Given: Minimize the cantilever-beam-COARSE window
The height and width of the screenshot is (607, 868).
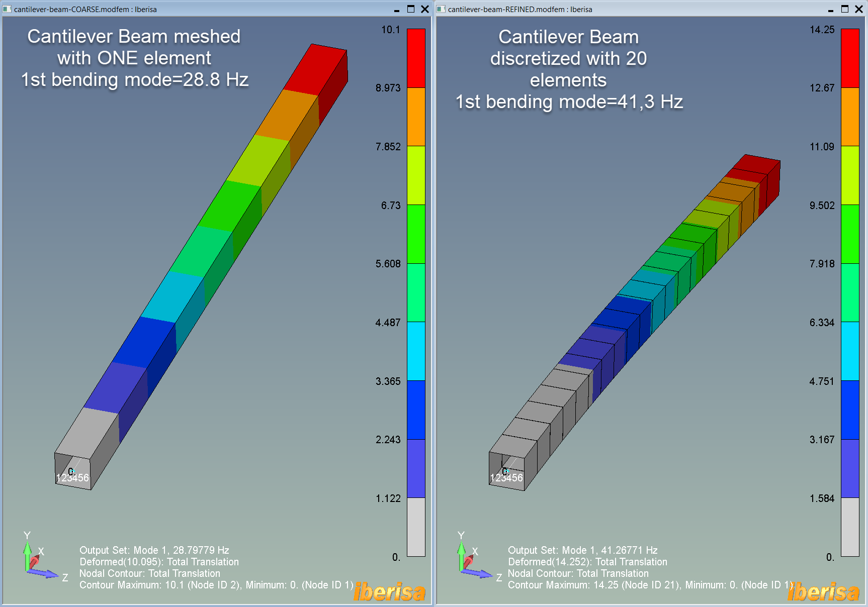Looking at the screenshot, I should click(x=397, y=10).
